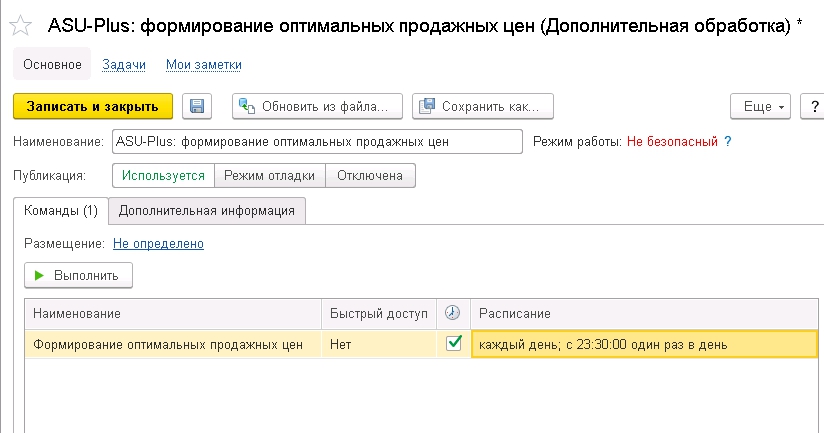This screenshot has height=433, width=824.
Task: Open the Мои заметки link
Action: (x=203, y=65)
